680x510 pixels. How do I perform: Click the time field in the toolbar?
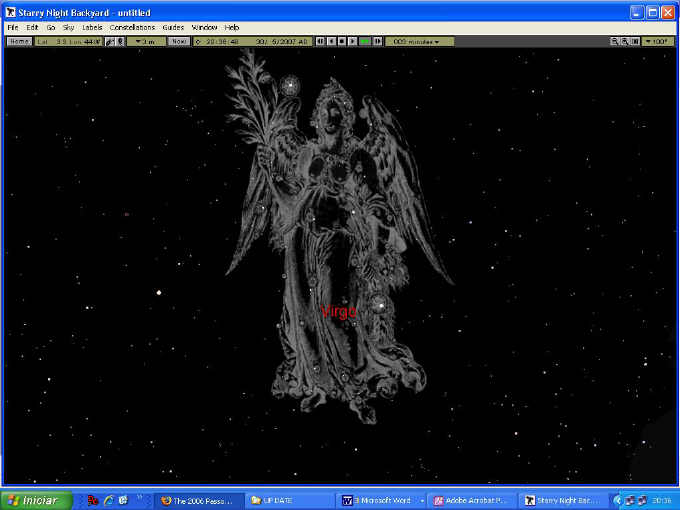pos(222,42)
